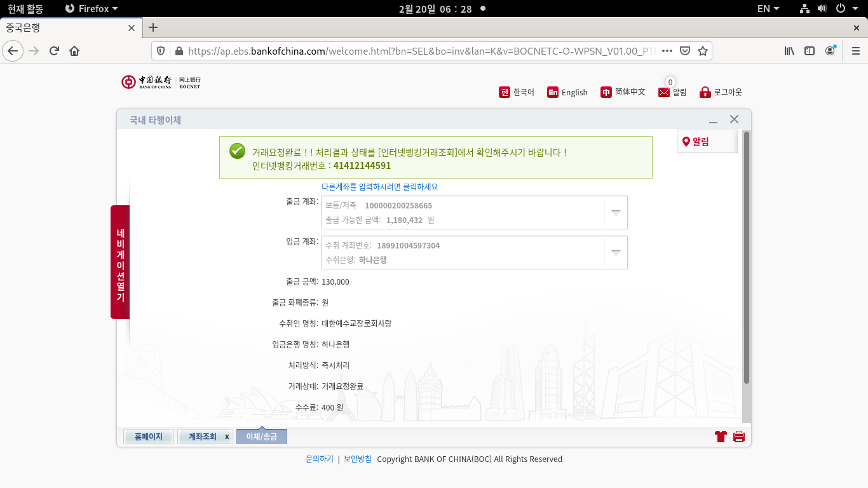Click the panel's vertical scrollbar
Image resolution: width=868 pixels, height=488 pixels.
coord(747,257)
